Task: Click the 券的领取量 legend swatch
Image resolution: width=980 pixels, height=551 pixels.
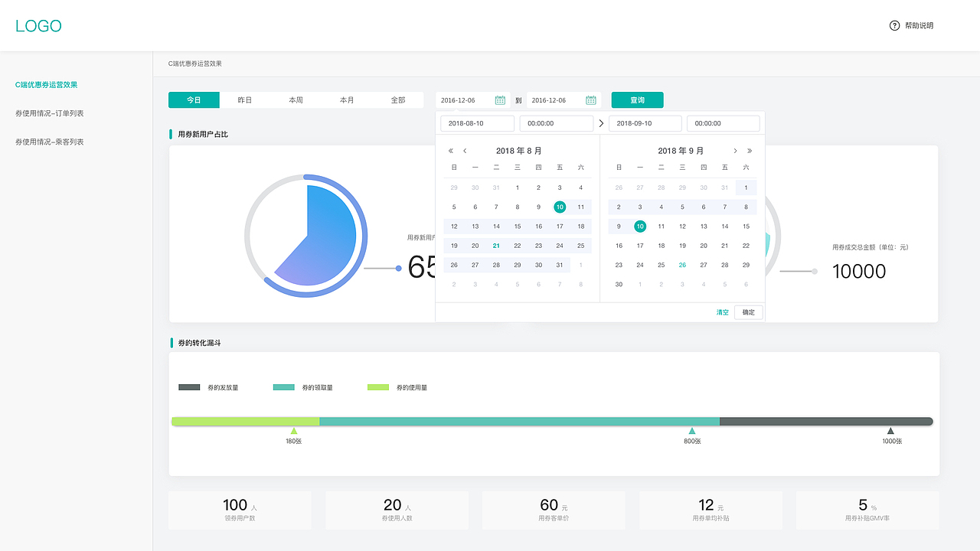Action: click(283, 387)
